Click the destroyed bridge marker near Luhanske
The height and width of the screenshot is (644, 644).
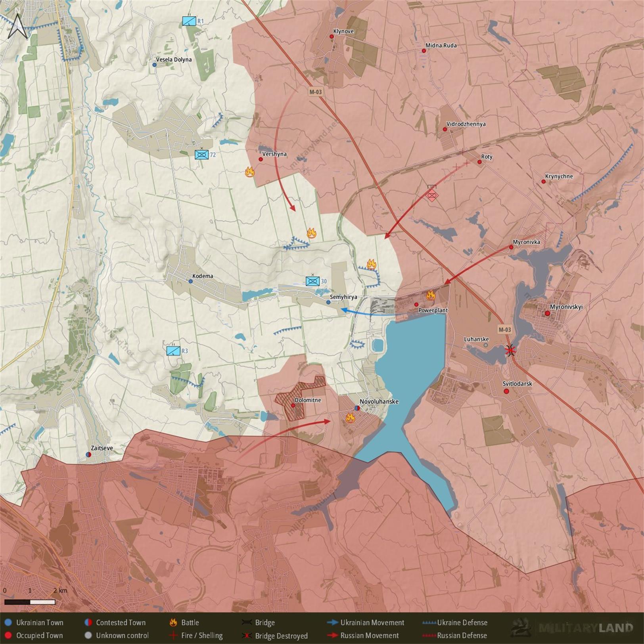coord(510,350)
